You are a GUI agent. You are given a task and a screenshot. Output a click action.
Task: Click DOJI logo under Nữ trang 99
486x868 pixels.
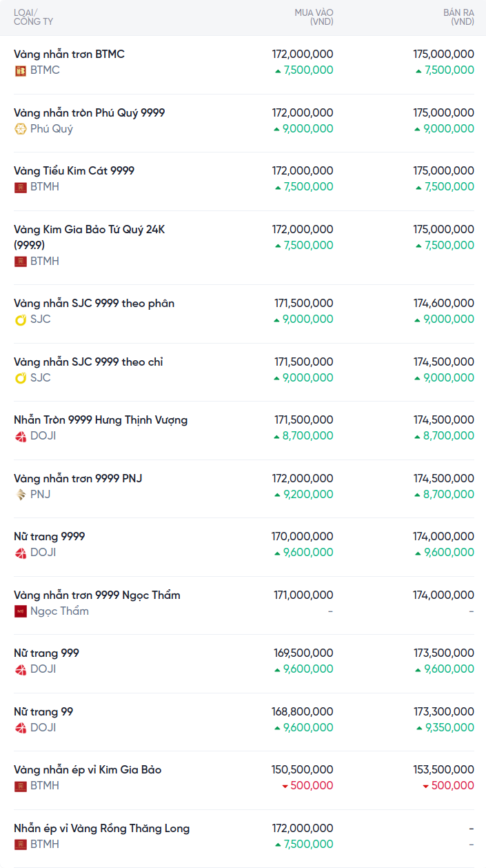pos(21,728)
